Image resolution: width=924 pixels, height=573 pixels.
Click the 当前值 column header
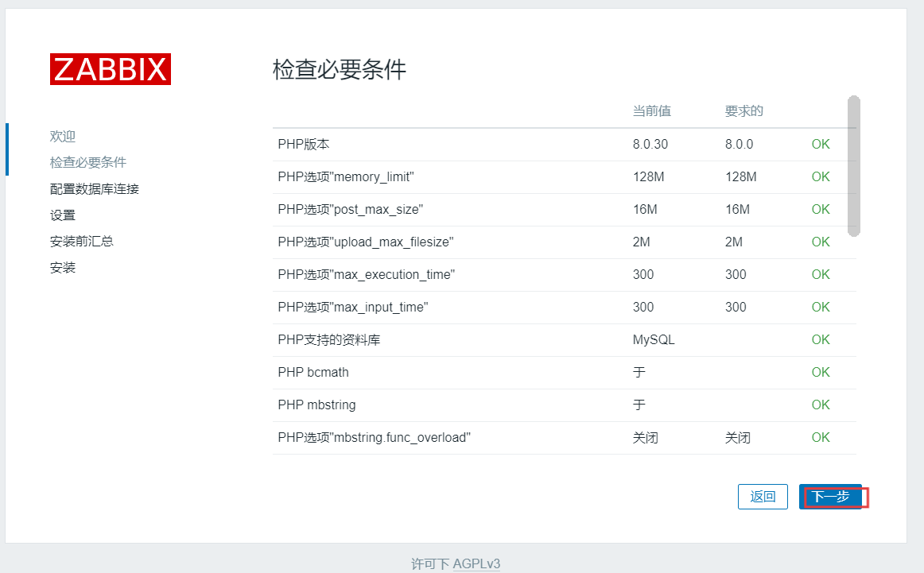[x=652, y=111]
